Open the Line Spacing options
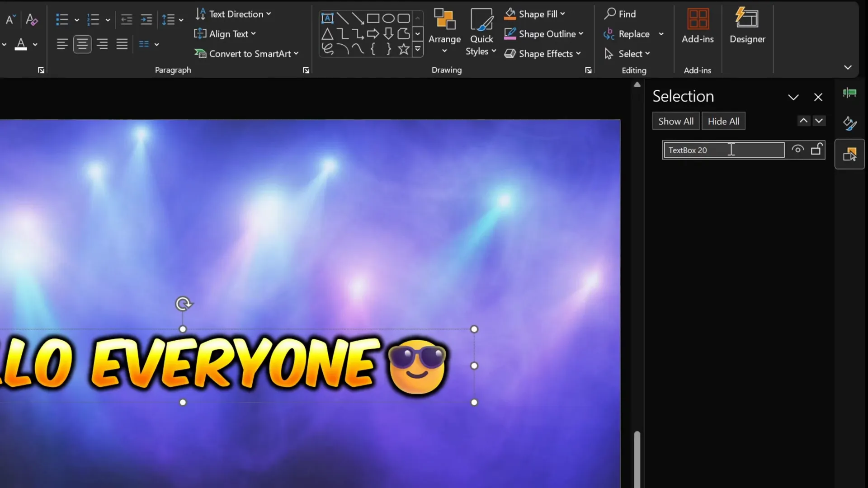The image size is (868, 488). pos(173,19)
